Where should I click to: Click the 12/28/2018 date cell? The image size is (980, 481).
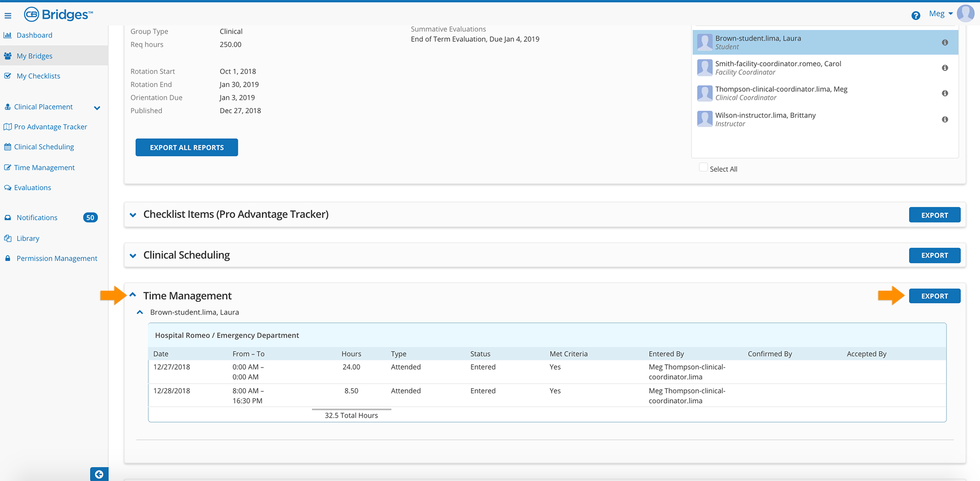pyautogui.click(x=171, y=391)
